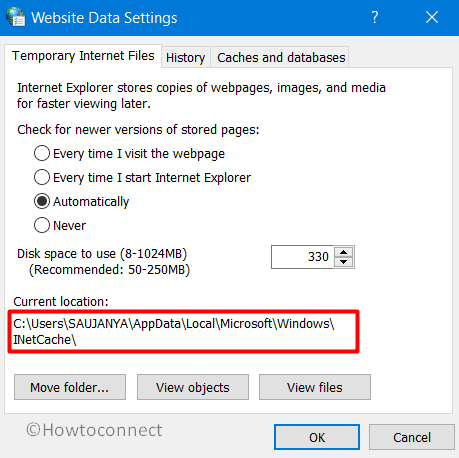The image size is (459, 458).
Task: Click the Website Data Settings title icon
Action: 15,17
